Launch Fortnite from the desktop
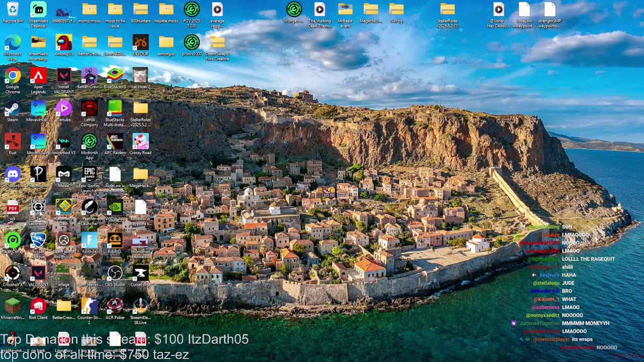 coord(90,240)
